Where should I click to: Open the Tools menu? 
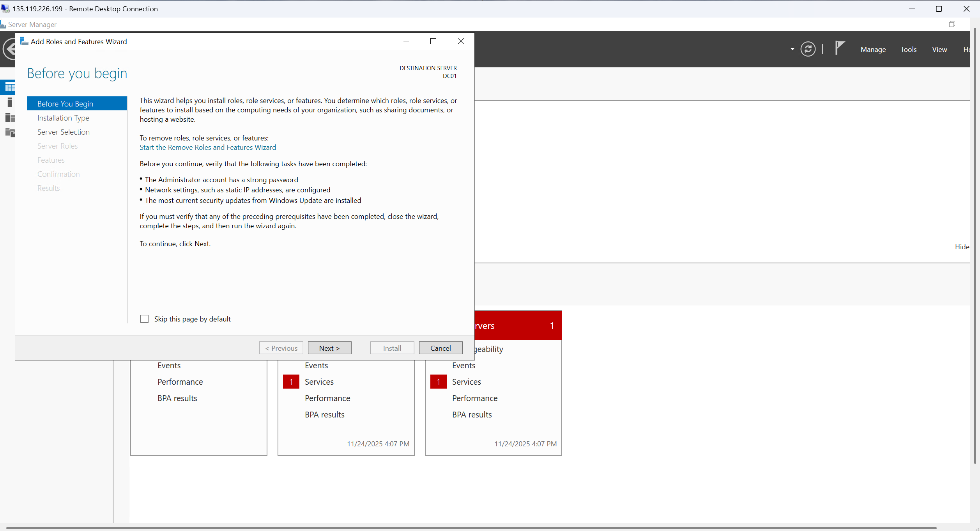[908, 49]
